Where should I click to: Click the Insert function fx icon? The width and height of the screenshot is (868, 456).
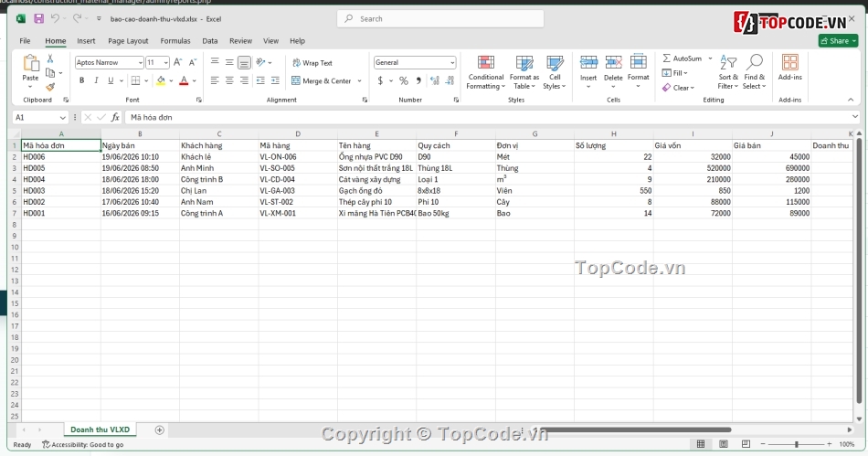tap(115, 117)
